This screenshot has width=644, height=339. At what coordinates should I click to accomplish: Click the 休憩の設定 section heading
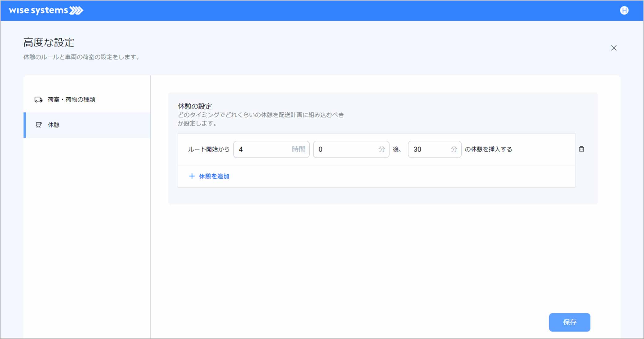(194, 106)
